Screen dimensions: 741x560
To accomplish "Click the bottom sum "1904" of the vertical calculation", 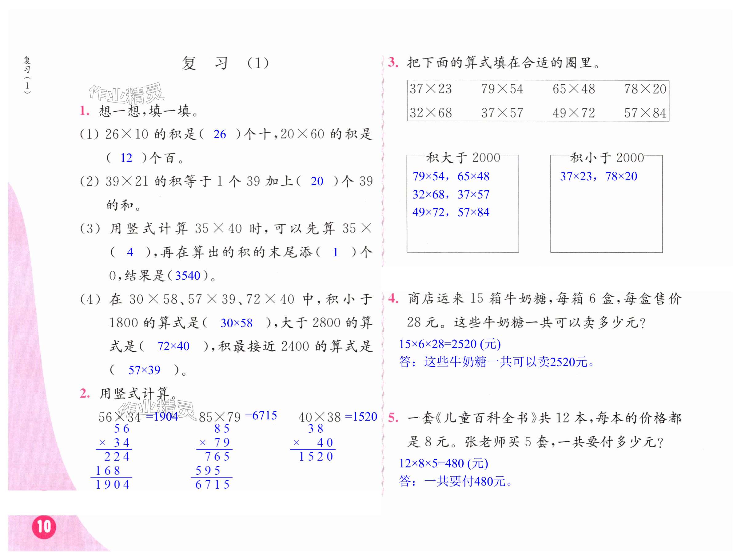I will (113, 485).
